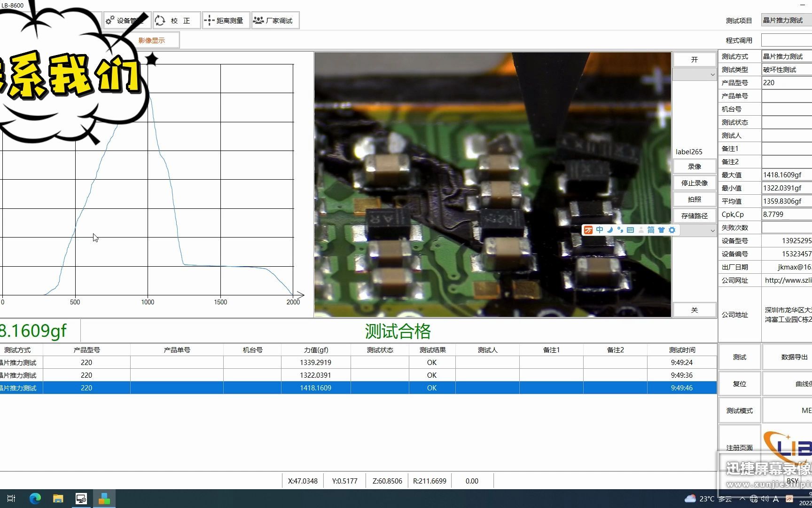Click the Sogou logo on IME toolbar
The image size is (812, 508).
[588, 230]
